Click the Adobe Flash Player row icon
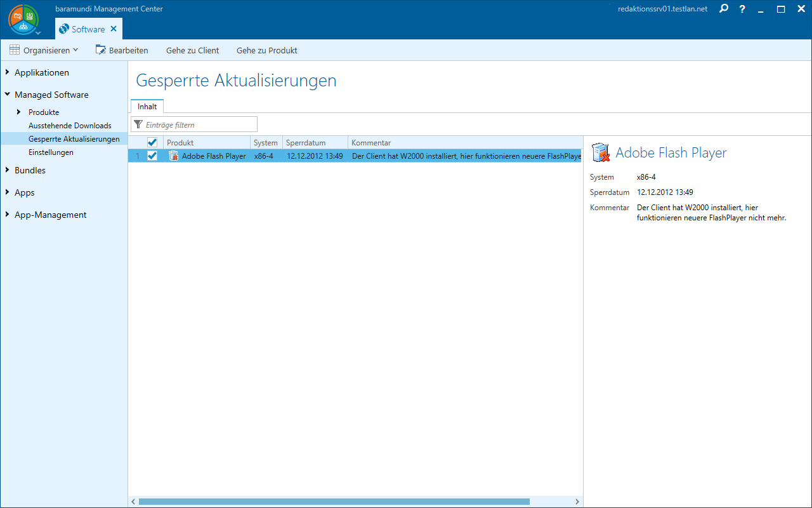The height and width of the screenshot is (508, 812). 173,156
